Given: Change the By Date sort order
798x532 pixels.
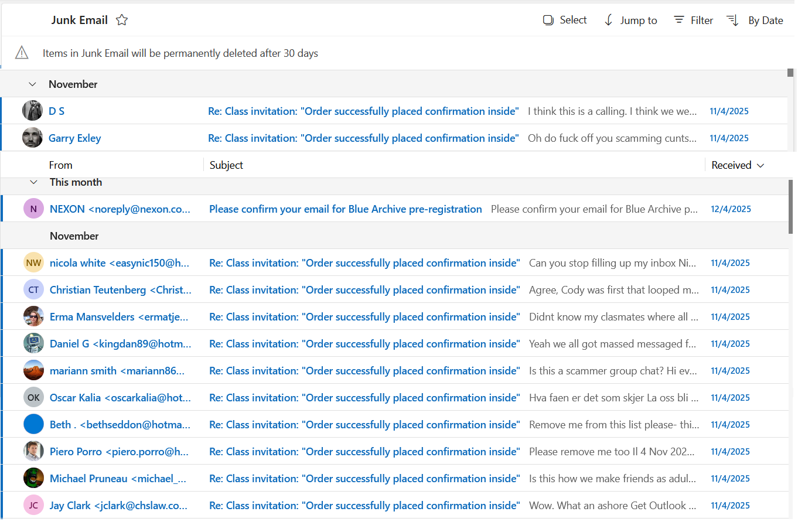Looking at the screenshot, I should pos(755,21).
